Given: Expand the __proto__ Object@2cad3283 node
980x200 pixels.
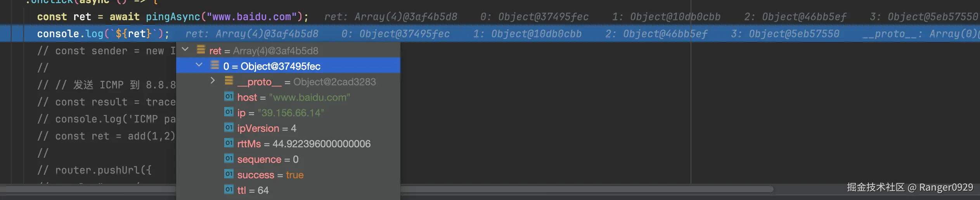Looking at the screenshot, I should click(x=213, y=80).
